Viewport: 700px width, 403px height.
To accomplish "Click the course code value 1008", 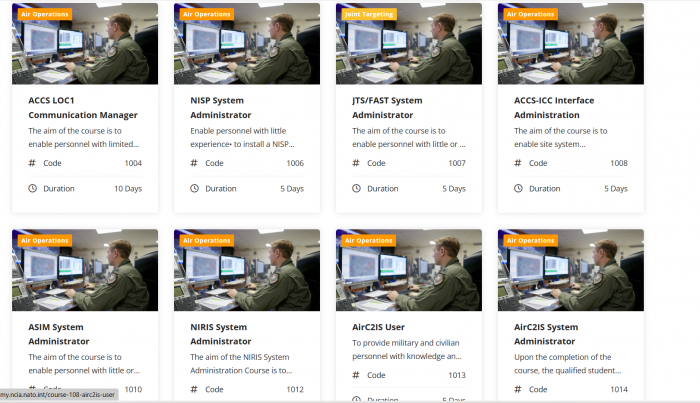I will pos(619,163).
